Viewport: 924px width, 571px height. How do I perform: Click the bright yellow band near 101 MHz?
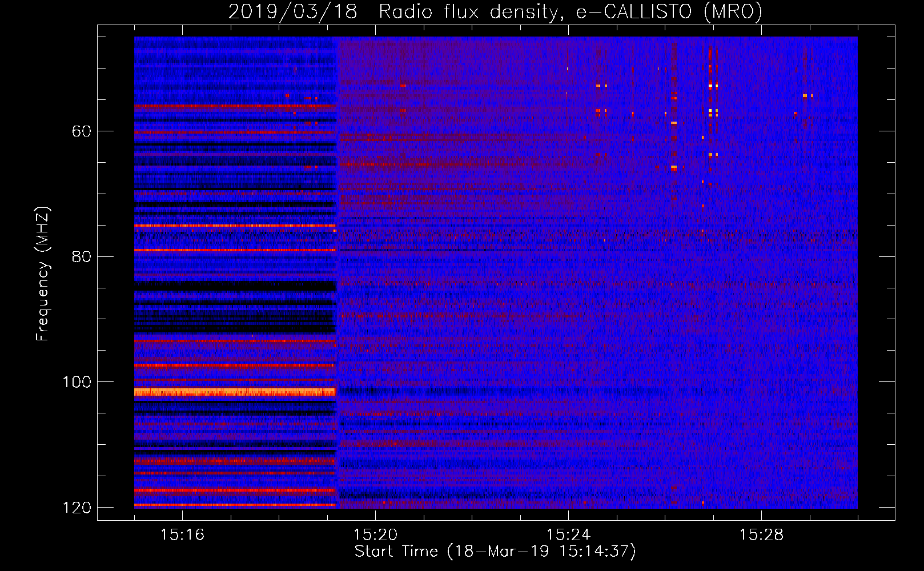coord(235,392)
